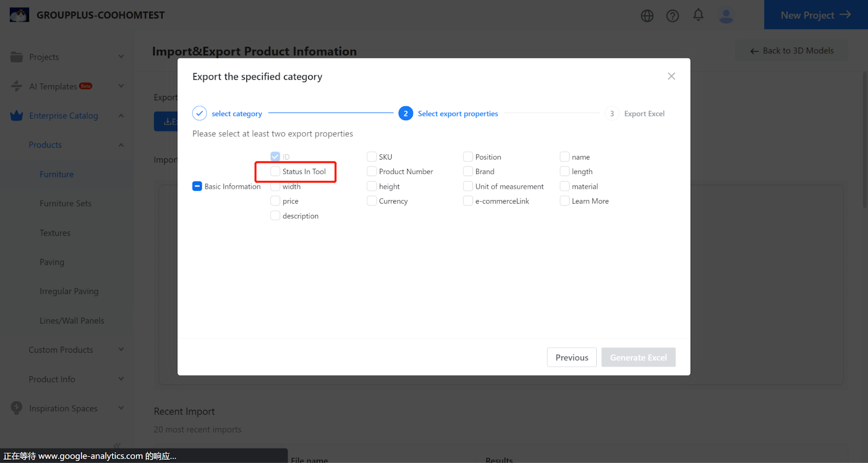Expand the Custom Products section

[121, 350]
